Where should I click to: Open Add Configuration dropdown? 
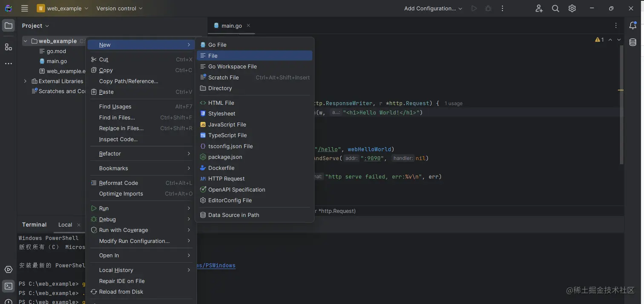pos(433,8)
